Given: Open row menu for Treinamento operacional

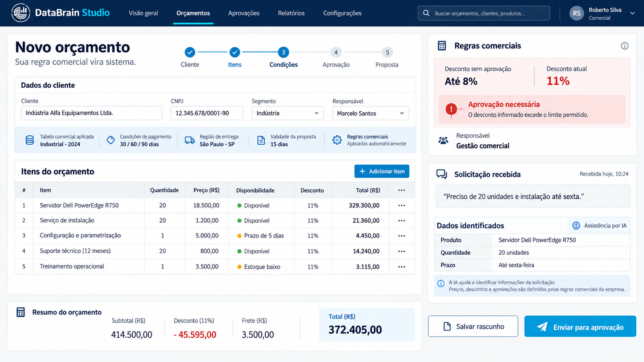Looking at the screenshot, I should coord(401,267).
